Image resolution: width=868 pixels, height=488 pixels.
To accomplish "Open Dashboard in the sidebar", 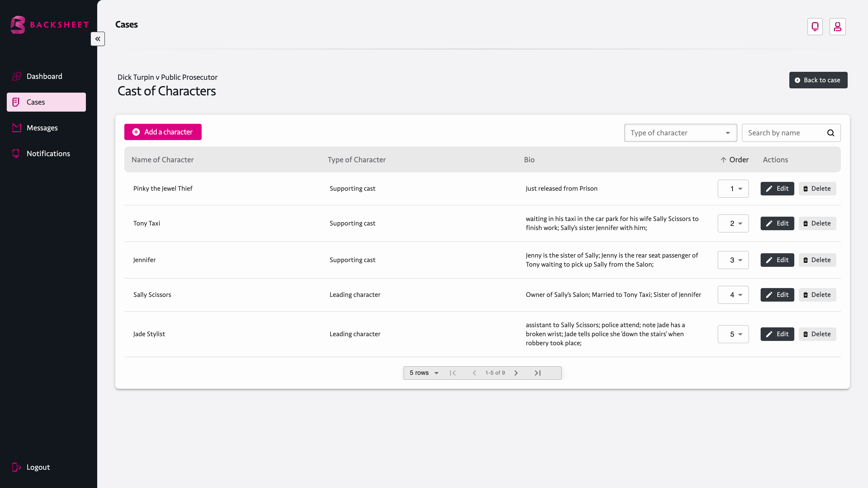I will click(x=44, y=76).
